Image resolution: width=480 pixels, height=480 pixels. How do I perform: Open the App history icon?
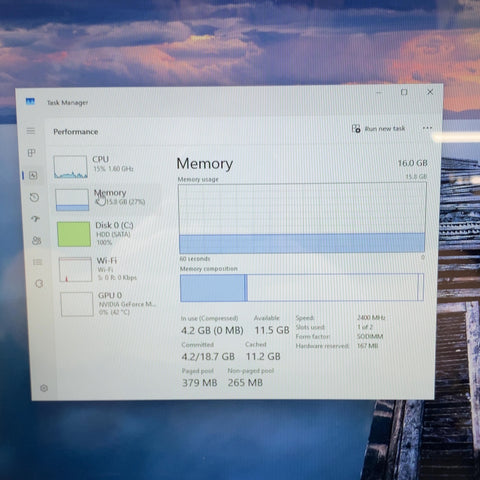(34, 197)
